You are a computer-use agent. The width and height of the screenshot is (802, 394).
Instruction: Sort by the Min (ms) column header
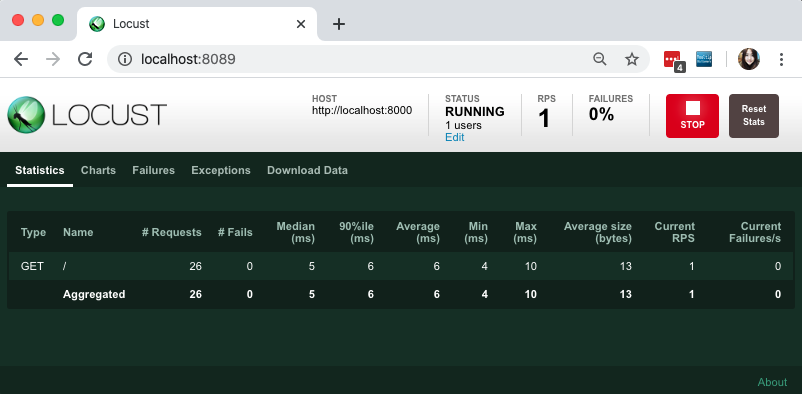click(x=476, y=232)
